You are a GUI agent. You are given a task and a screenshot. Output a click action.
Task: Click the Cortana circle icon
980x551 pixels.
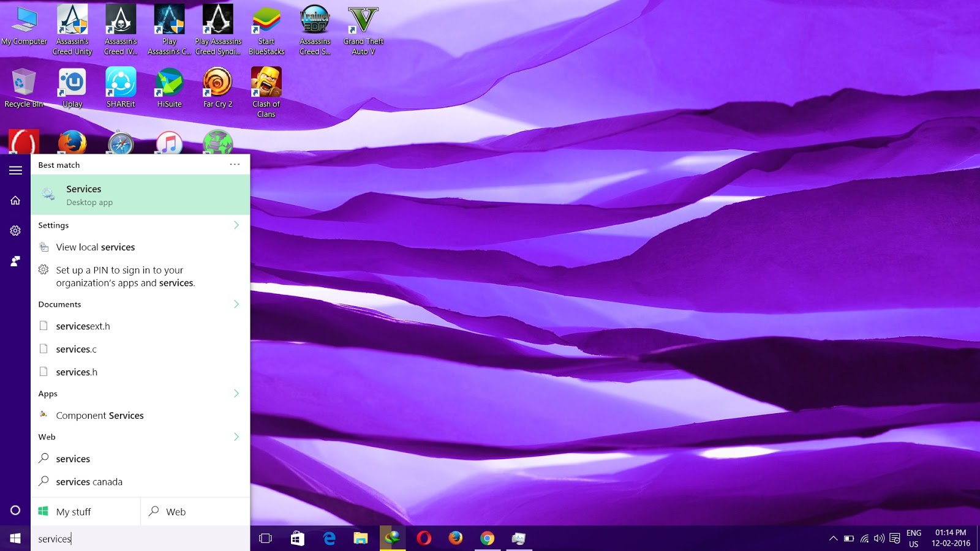[x=15, y=511]
